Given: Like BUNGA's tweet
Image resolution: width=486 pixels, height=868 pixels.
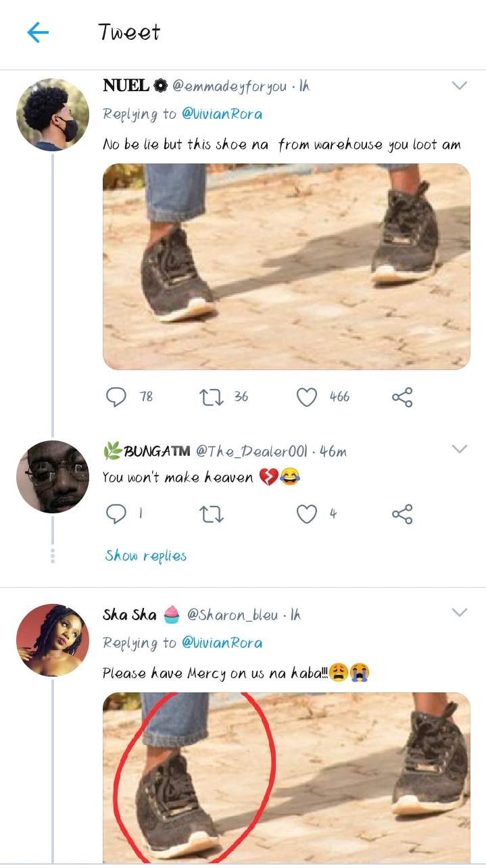Looking at the screenshot, I should tap(307, 515).
